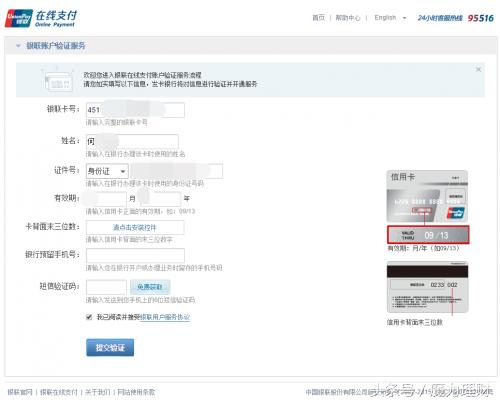Open the English language dropdown

[x=390, y=18]
